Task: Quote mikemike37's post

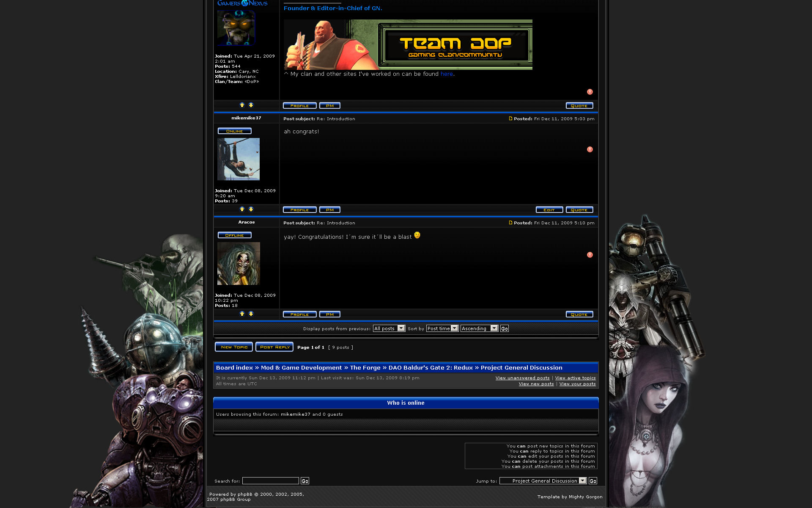Action: 579,210
